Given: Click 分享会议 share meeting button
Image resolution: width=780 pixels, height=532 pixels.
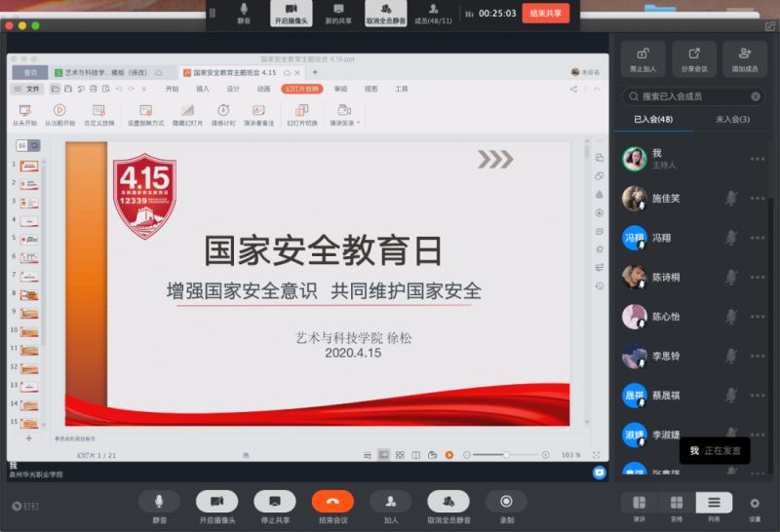Looking at the screenshot, I should point(694,59).
